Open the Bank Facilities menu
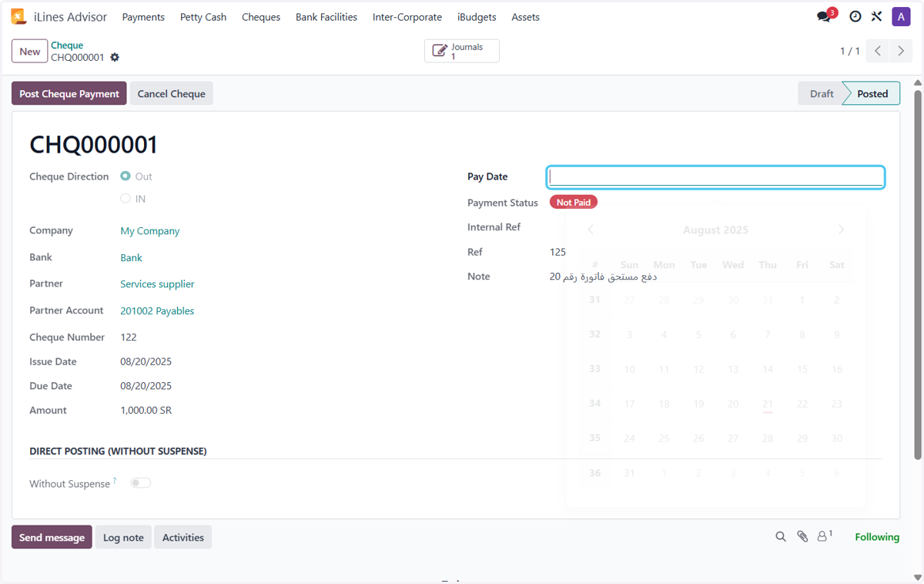The height and width of the screenshot is (584, 924). tap(326, 17)
